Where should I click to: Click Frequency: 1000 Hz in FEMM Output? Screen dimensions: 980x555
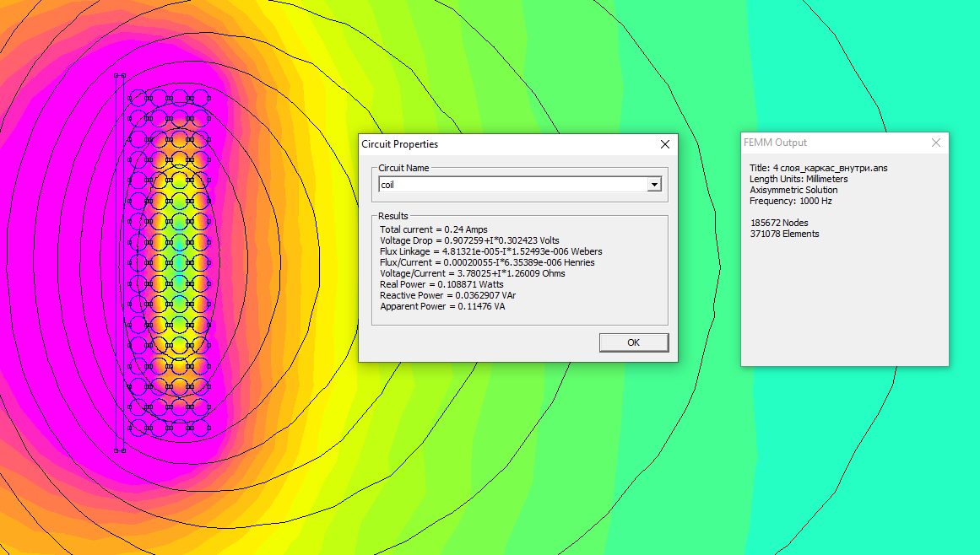point(791,201)
